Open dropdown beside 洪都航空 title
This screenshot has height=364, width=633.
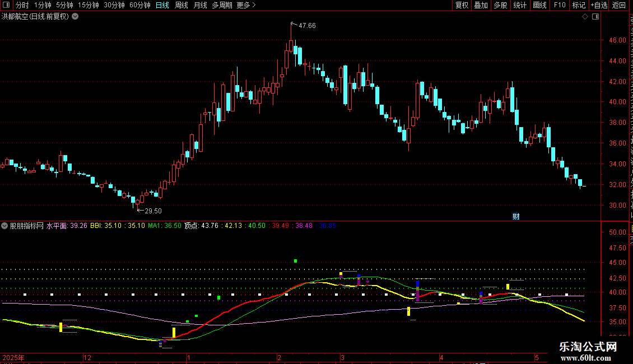75,17
